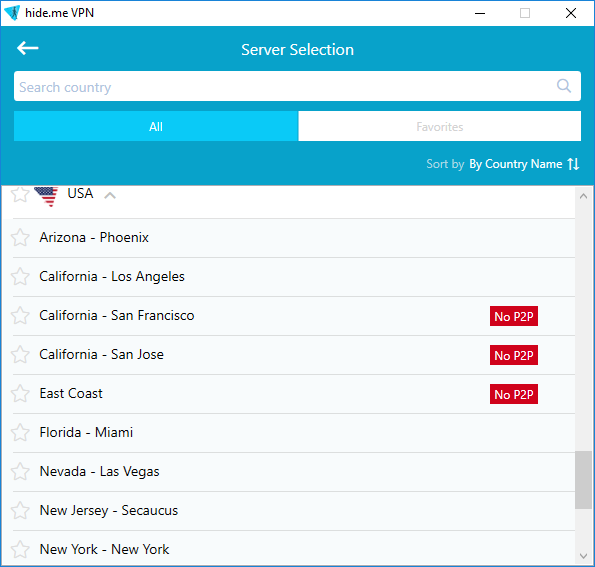Screen dimensions: 595x567
Task: Toggle favorite for California - San Francisco
Action: click(x=20, y=315)
